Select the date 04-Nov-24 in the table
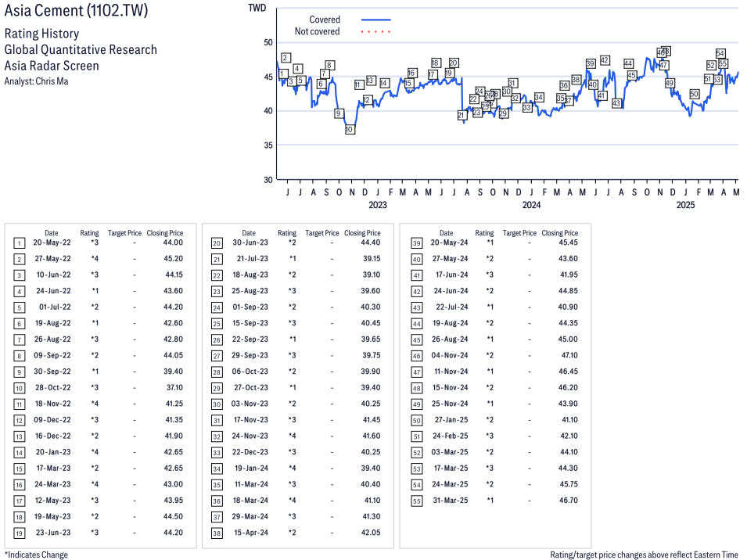 [x=450, y=355]
